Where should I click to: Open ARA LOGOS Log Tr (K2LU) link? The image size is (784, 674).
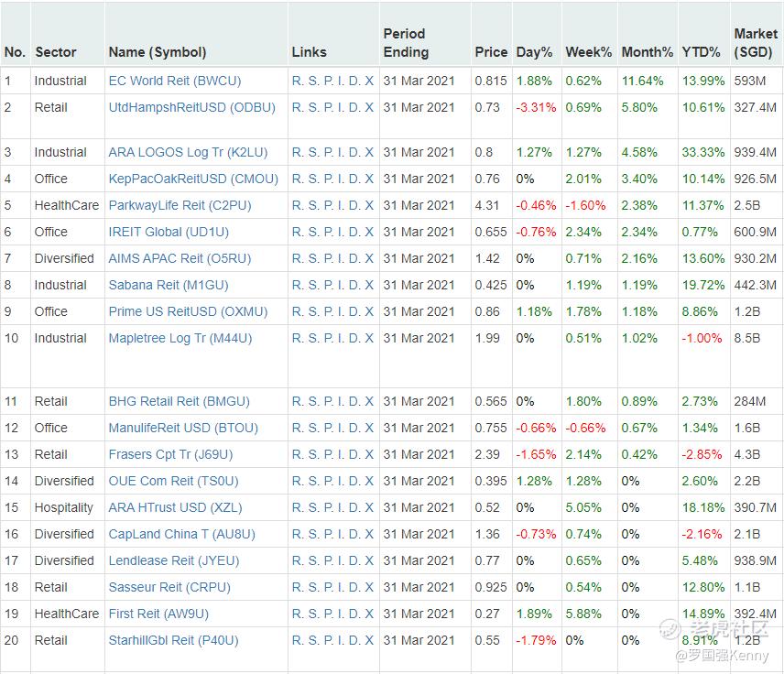coord(188,153)
